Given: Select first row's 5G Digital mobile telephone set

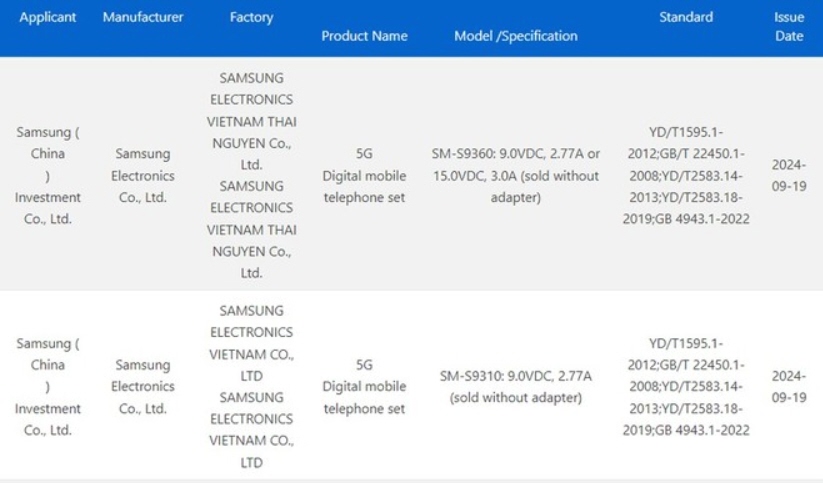Looking at the screenshot, I should click(x=364, y=175).
